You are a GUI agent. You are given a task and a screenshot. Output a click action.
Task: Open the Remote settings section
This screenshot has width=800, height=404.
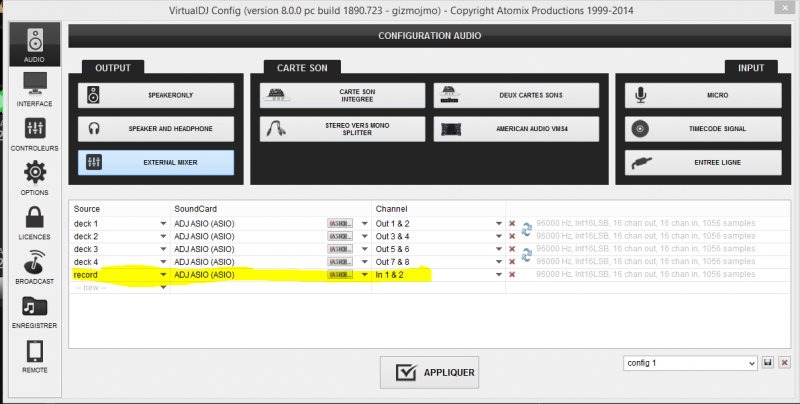(34, 356)
